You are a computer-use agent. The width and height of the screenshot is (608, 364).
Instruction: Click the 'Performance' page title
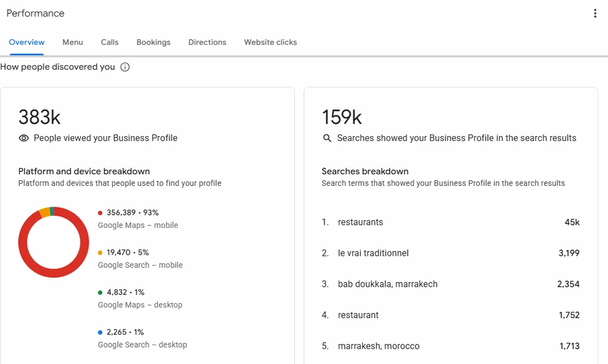point(35,13)
